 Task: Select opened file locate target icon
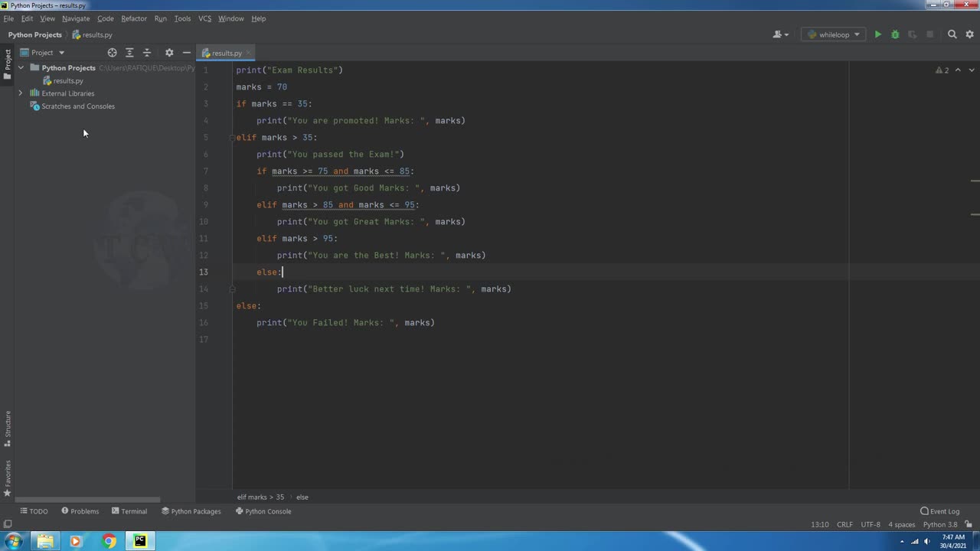[113, 53]
